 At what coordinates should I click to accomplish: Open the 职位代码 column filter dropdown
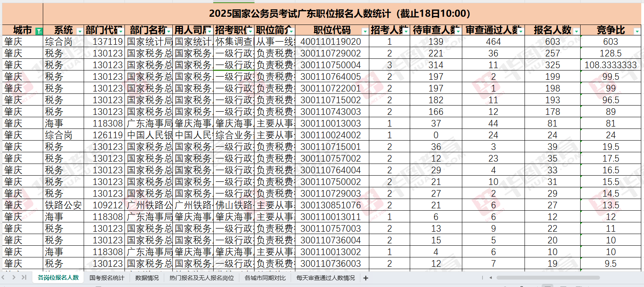point(365,31)
